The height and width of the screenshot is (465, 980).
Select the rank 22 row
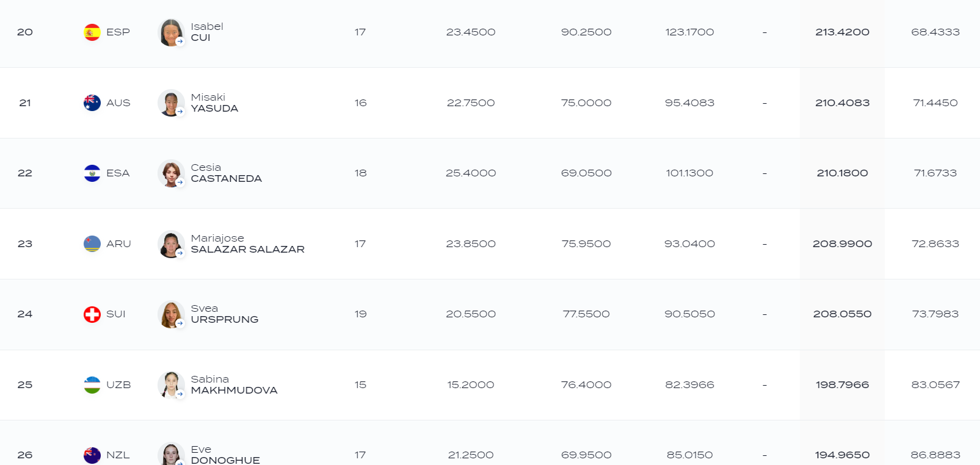coord(490,173)
